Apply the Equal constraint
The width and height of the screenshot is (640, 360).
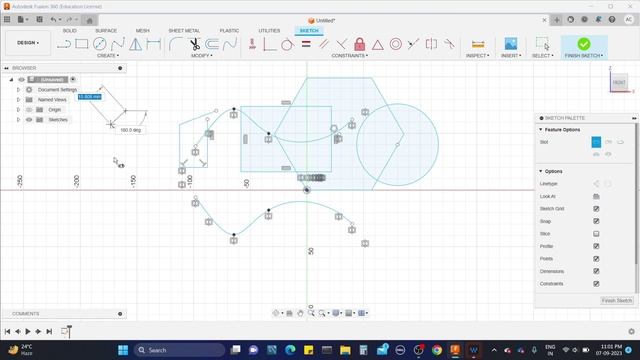click(306, 44)
